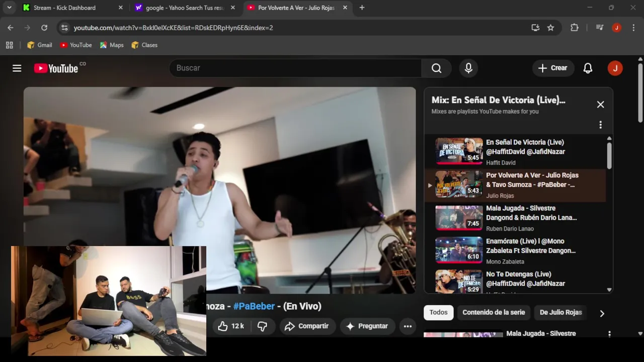The image size is (644, 362).
Task: Open the Gmail bookmark
Action: pyautogui.click(x=40, y=45)
